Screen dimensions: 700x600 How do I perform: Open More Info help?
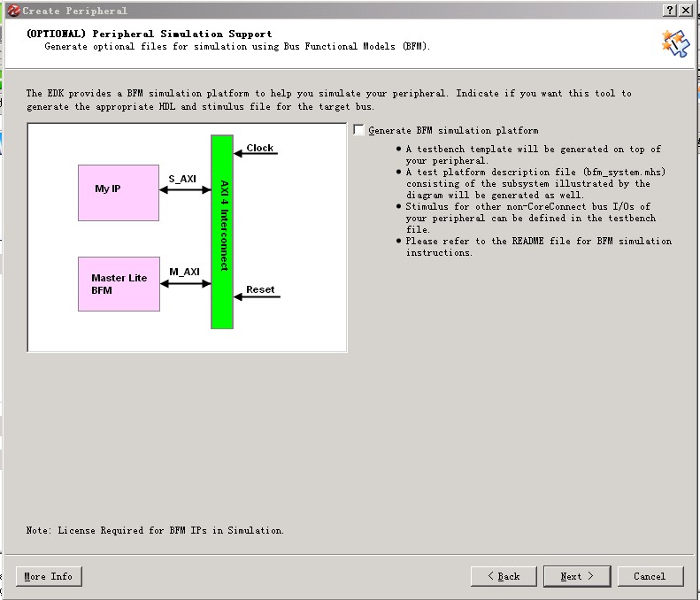tap(49, 576)
